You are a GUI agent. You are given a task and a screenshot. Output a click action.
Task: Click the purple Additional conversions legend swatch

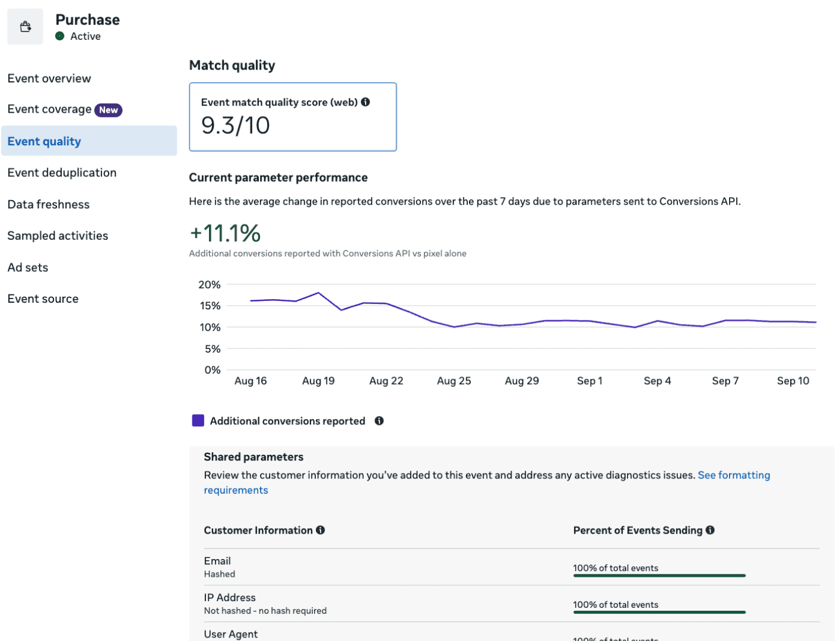coord(198,421)
